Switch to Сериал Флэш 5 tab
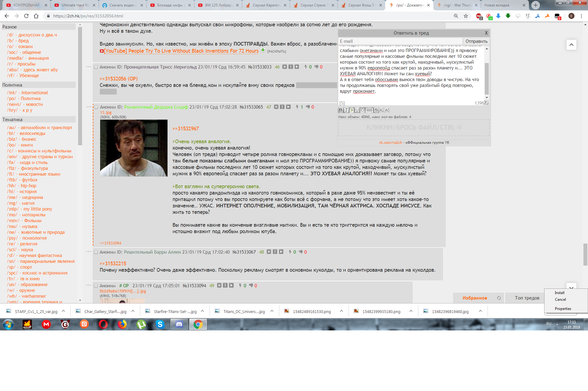This screenshot has height=391, width=588. pos(361,5)
